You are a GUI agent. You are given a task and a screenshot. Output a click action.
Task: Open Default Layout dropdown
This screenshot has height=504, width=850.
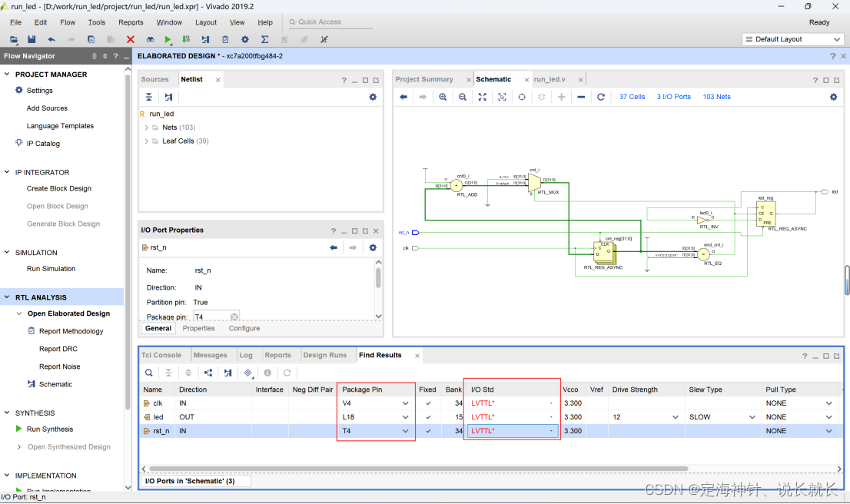792,39
